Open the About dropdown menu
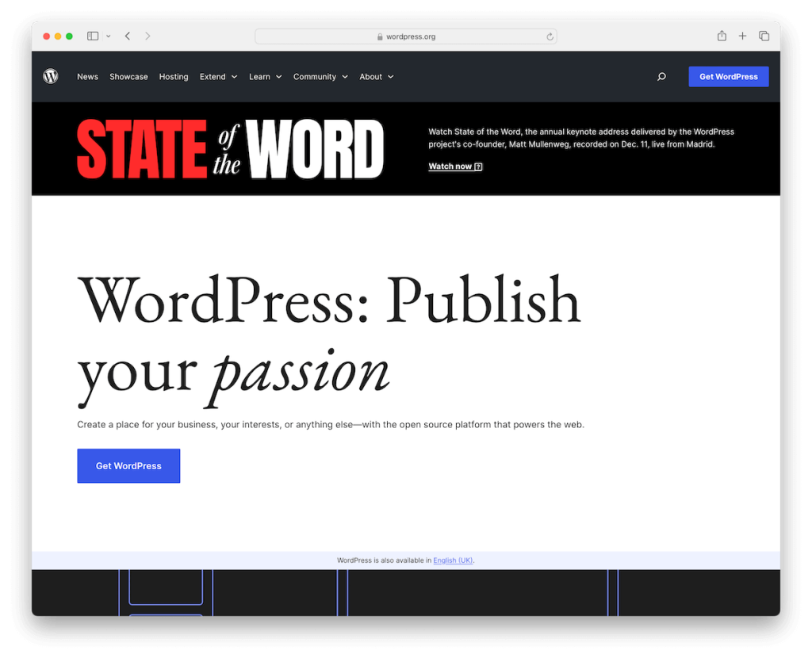812x658 pixels. (377, 77)
